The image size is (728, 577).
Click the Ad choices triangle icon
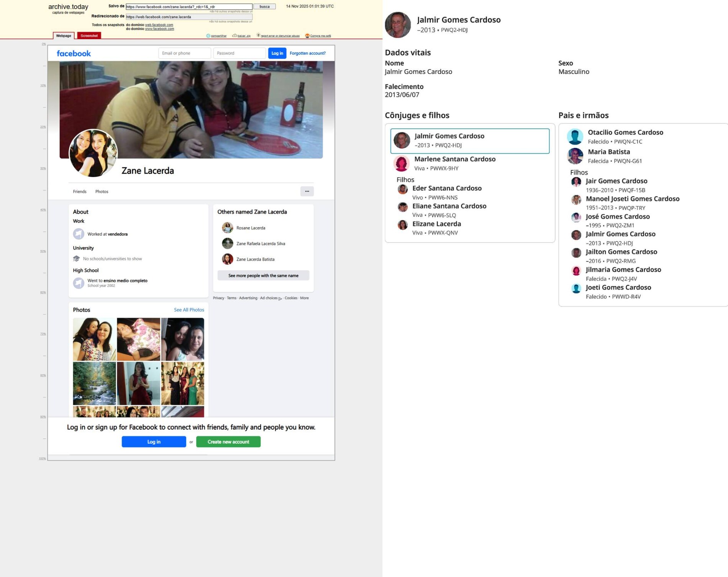[280, 298]
